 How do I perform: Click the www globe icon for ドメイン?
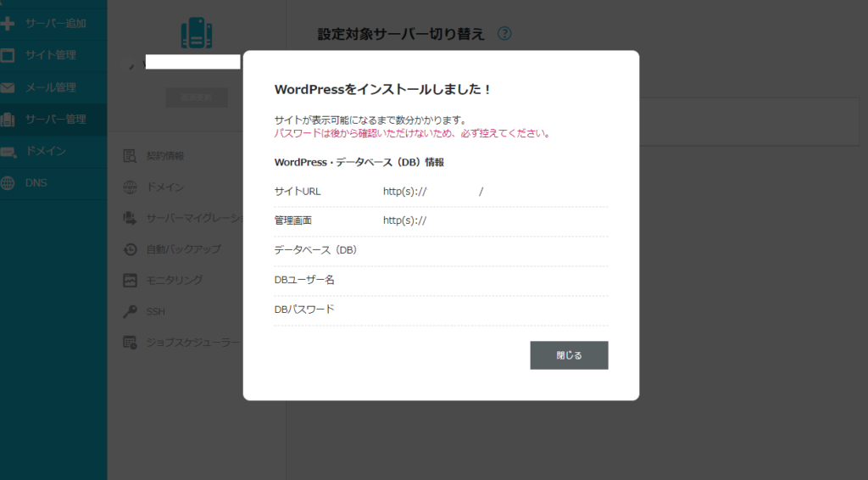point(130,187)
